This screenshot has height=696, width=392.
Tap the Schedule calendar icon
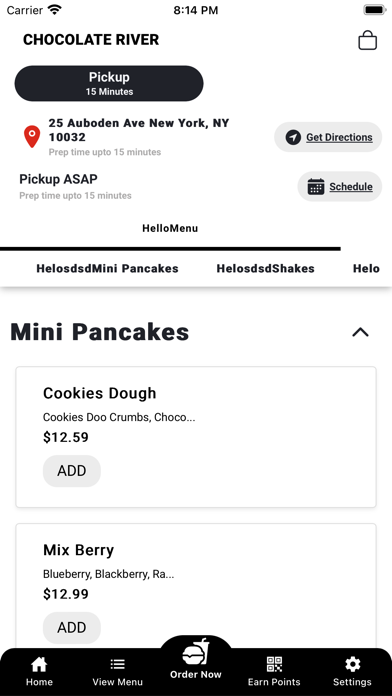click(316, 186)
